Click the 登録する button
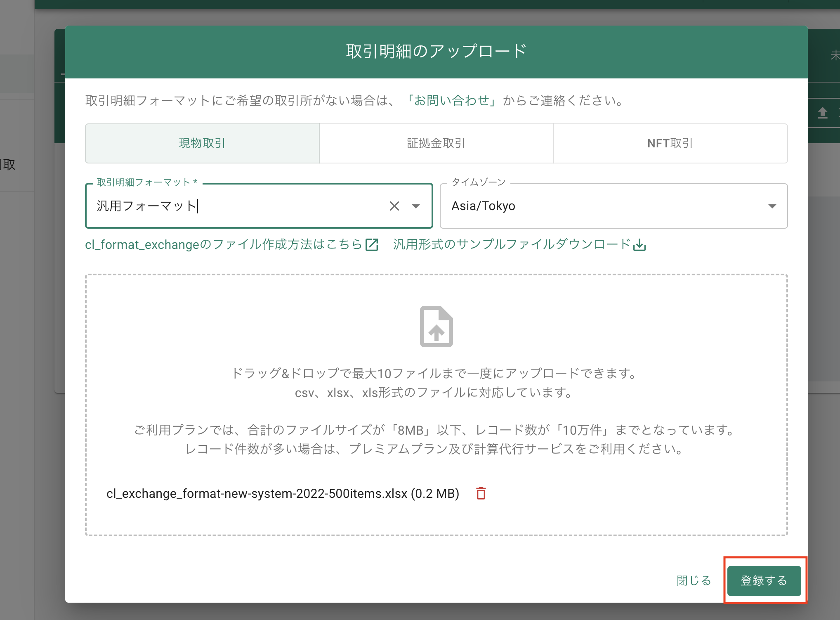The image size is (840, 620). [x=764, y=581]
